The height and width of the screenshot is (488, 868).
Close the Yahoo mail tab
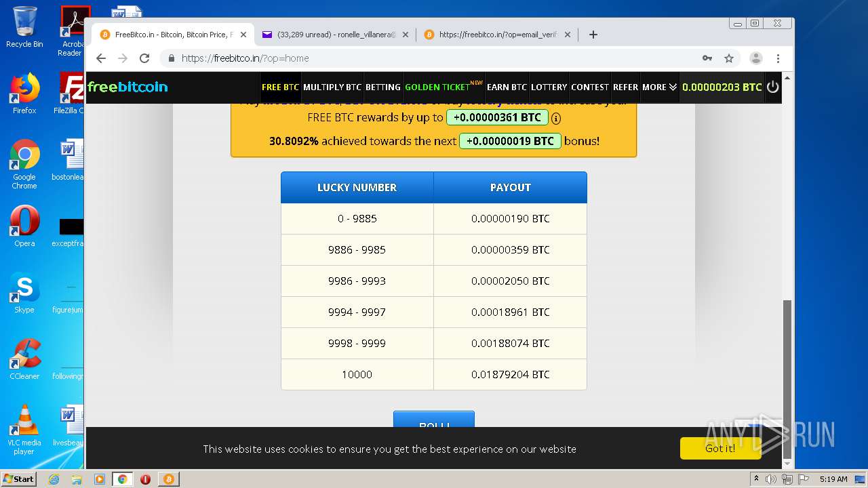(406, 35)
